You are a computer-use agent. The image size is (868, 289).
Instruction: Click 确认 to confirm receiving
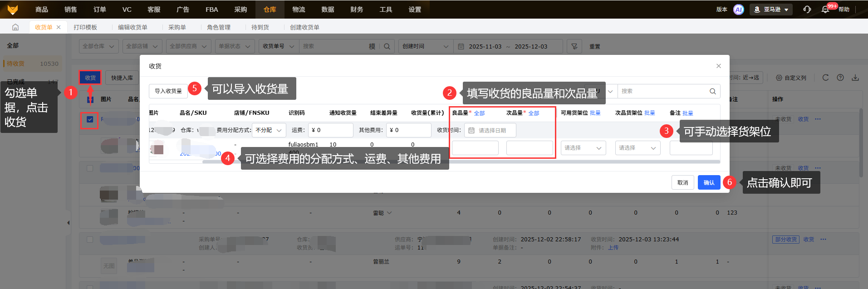[709, 182]
